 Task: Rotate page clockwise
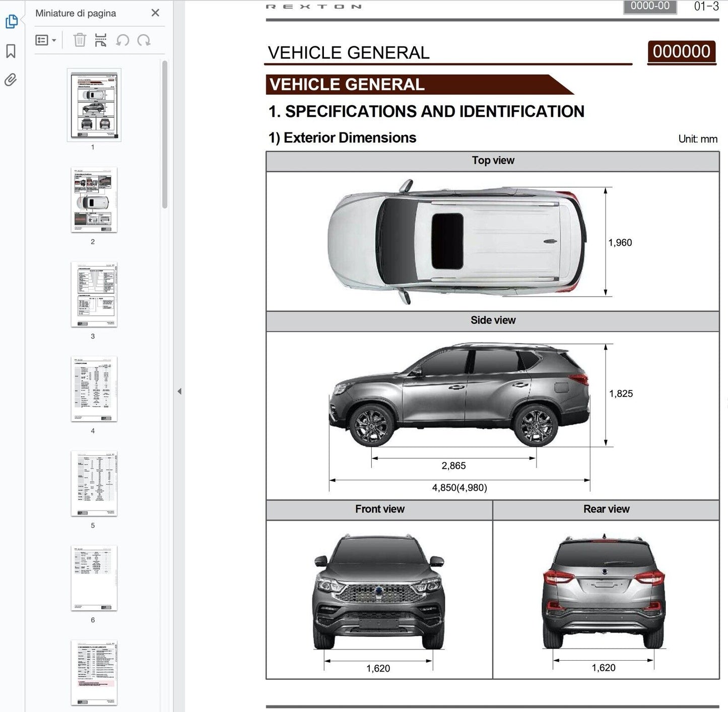144,40
